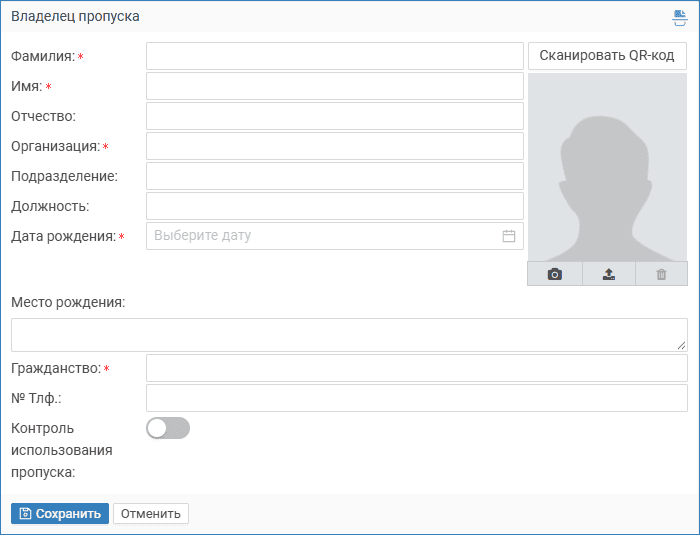The height and width of the screenshot is (535, 700).
Task: Click the Контроль использования пропуска label
Action: click(62, 450)
